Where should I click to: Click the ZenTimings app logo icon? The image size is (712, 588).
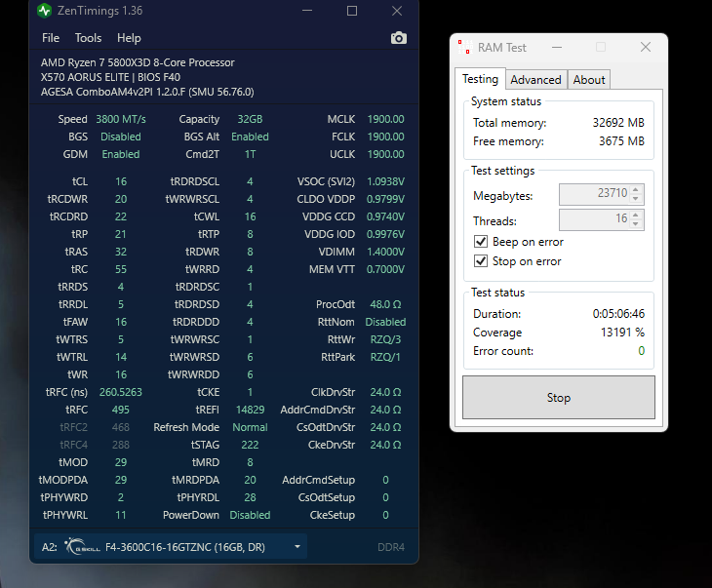[x=45, y=11]
